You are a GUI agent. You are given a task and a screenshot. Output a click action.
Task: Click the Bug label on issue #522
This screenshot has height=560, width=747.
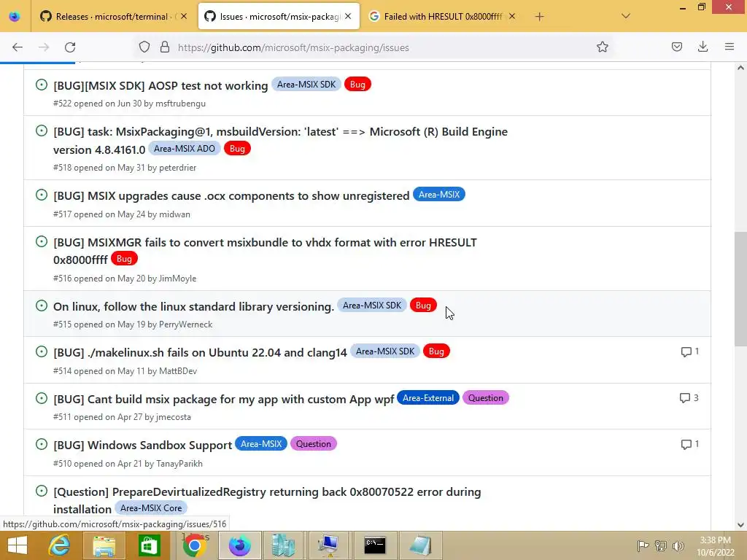357,85
